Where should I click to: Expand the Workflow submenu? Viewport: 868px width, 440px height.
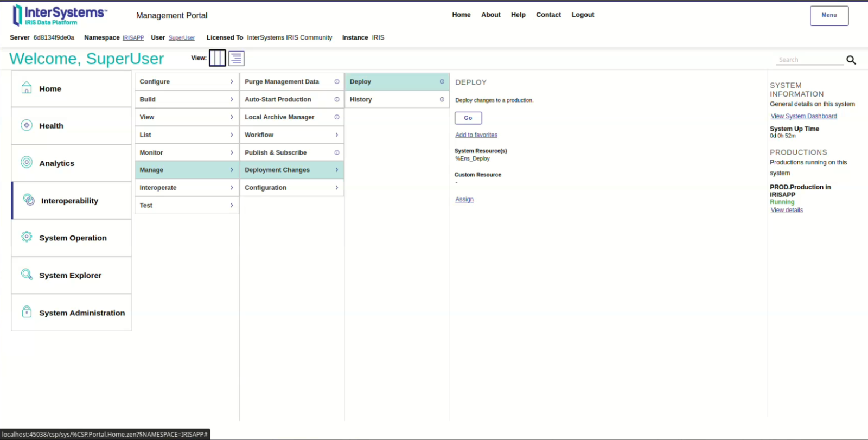pos(336,135)
